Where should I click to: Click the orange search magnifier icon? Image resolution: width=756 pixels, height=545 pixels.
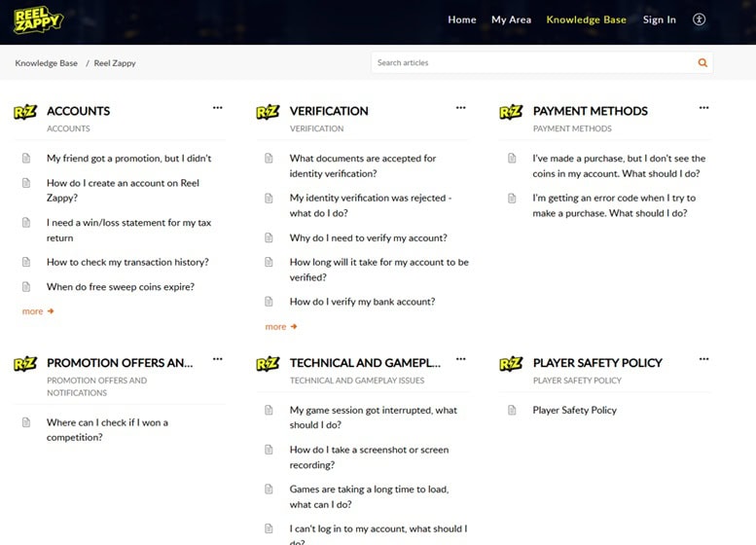point(702,62)
